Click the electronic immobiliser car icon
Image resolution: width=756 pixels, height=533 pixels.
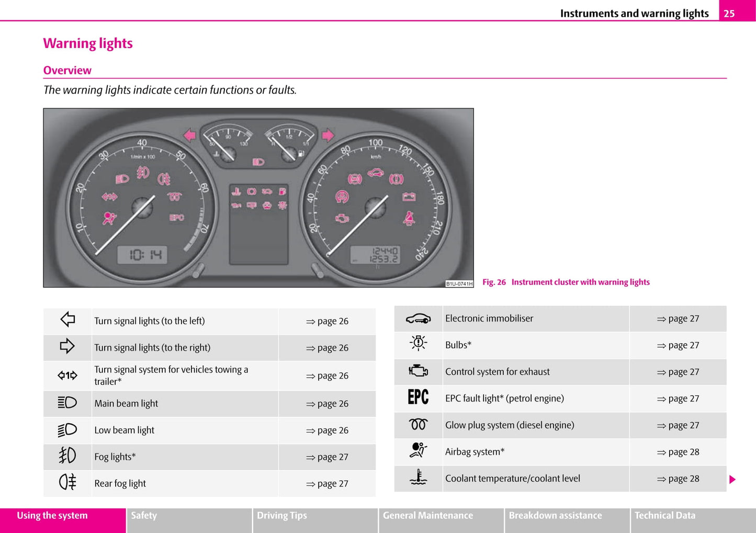(418, 319)
